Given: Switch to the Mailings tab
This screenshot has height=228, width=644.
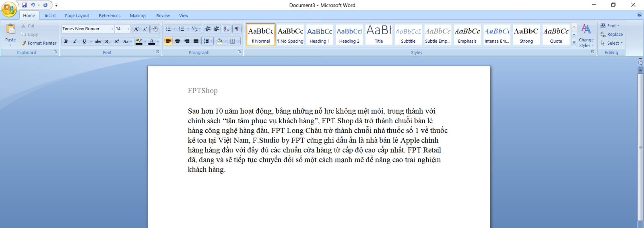Looking at the screenshot, I should coord(138,16).
